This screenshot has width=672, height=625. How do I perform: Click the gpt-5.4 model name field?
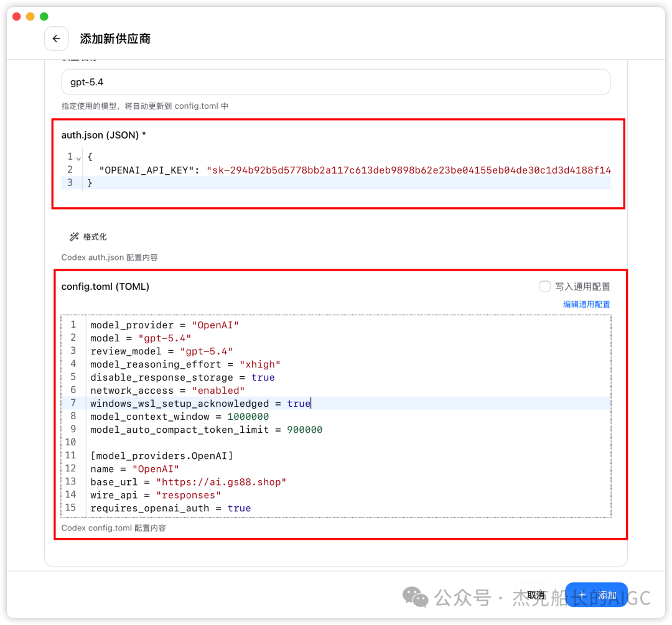pos(335,82)
